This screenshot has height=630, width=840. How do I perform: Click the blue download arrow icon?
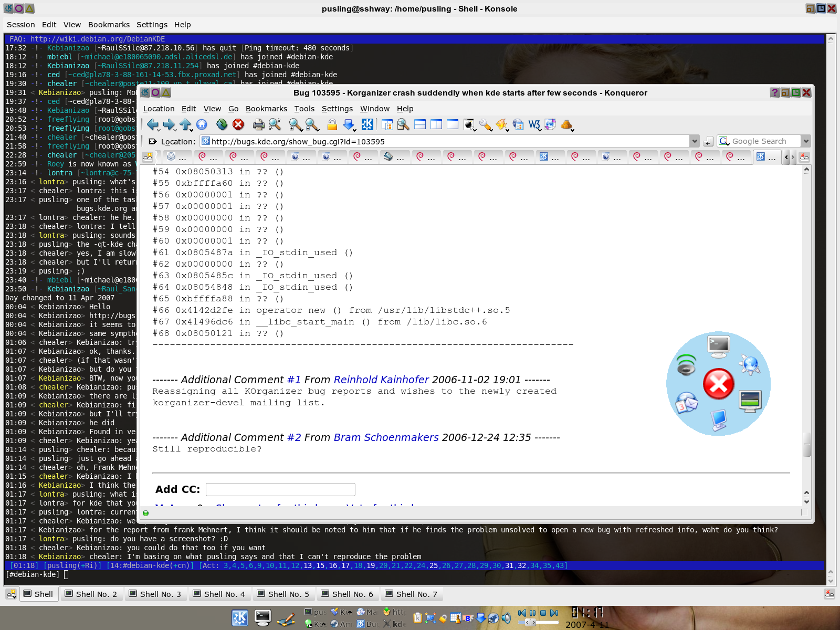click(349, 124)
